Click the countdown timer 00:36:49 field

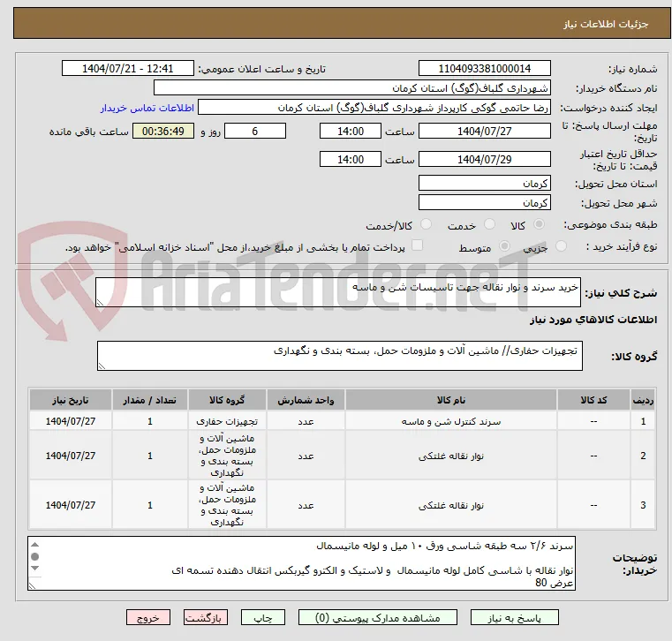(163, 131)
